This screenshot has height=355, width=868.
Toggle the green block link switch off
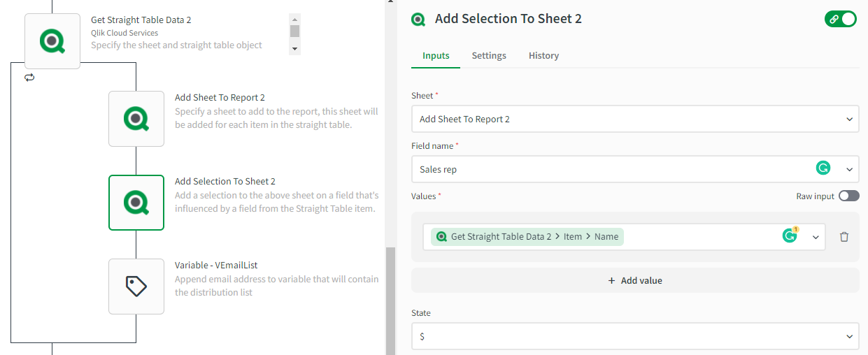click(840, 20)
